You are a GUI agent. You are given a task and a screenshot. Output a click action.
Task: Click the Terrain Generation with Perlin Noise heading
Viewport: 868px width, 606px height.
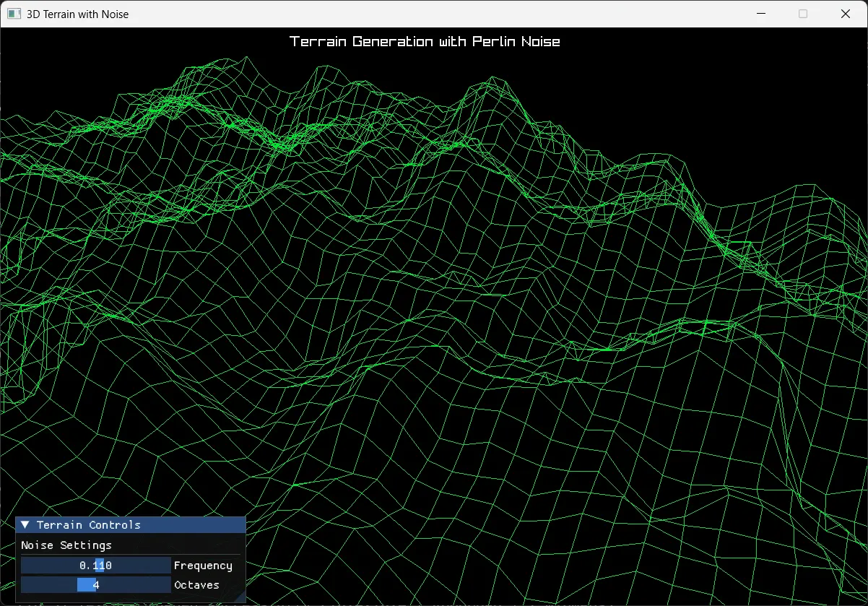pos(425,41)
